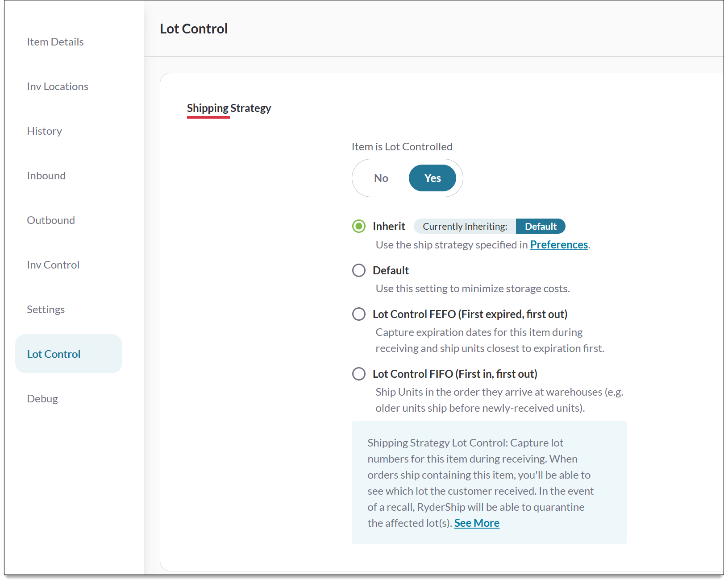Go to the Outbound section

tap(50, 220)
